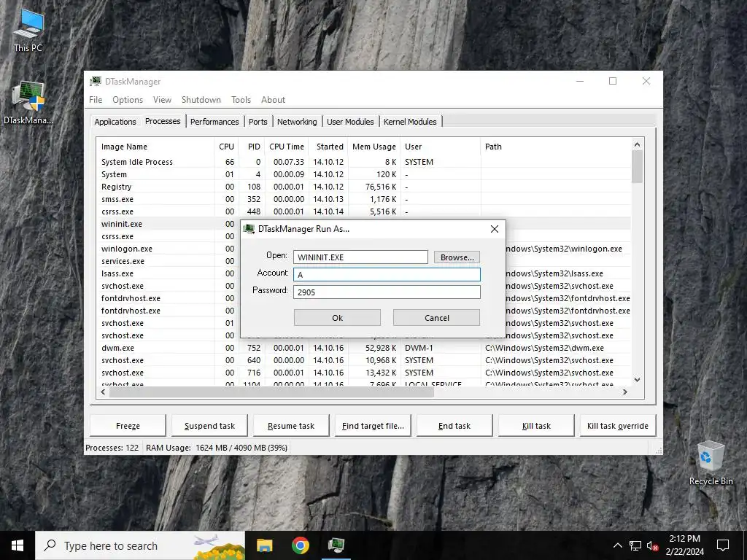Select the Registry process row
Screen dimensions: 747x560
tap(364, 187)
